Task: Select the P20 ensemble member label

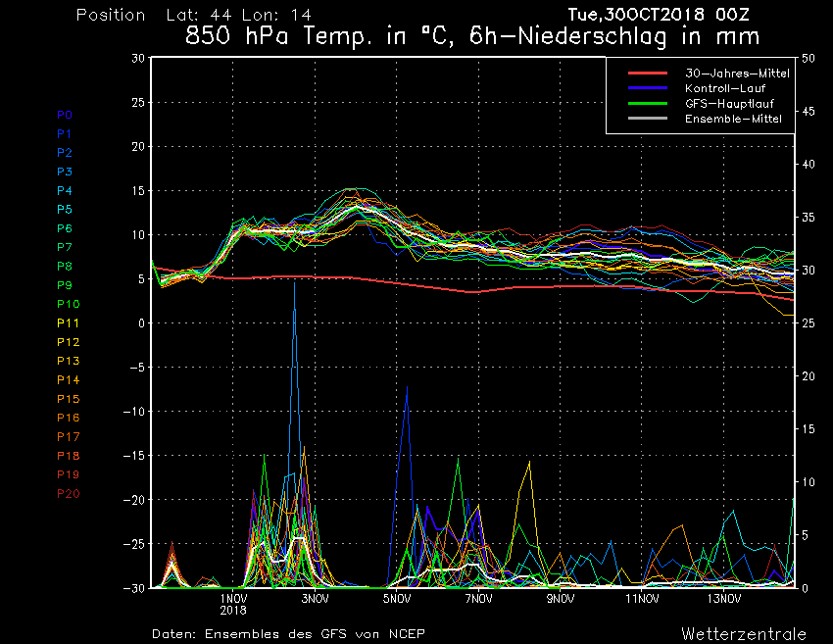Action: click(x=68, y=494)
